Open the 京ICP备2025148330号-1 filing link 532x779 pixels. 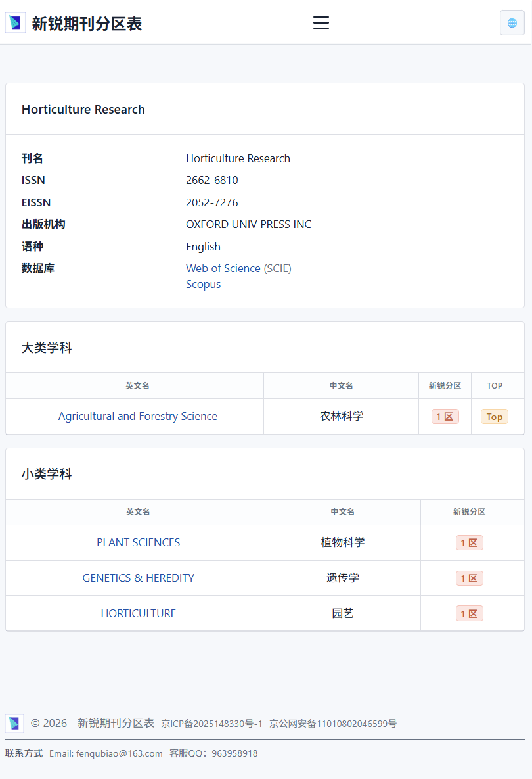[x=211, y=724]
